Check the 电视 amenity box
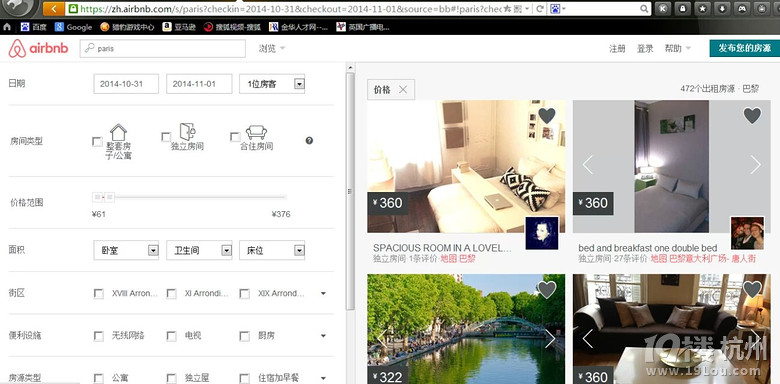This screenshot has width=780, height=384. [172, 336]
